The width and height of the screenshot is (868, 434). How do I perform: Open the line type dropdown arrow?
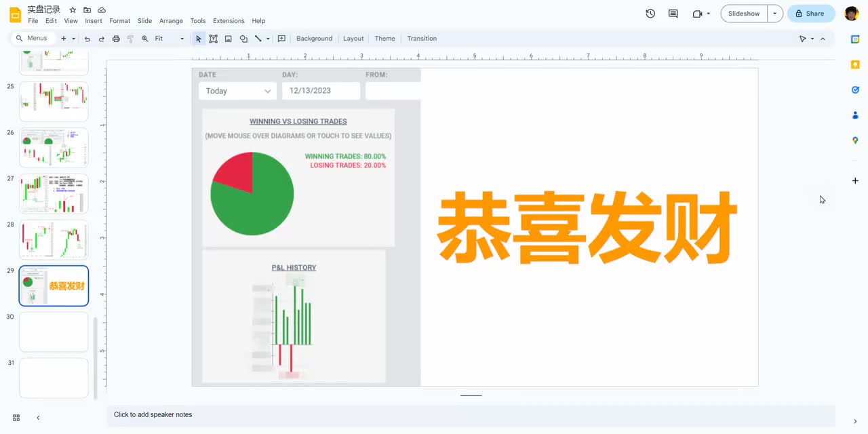click(268, 39)
